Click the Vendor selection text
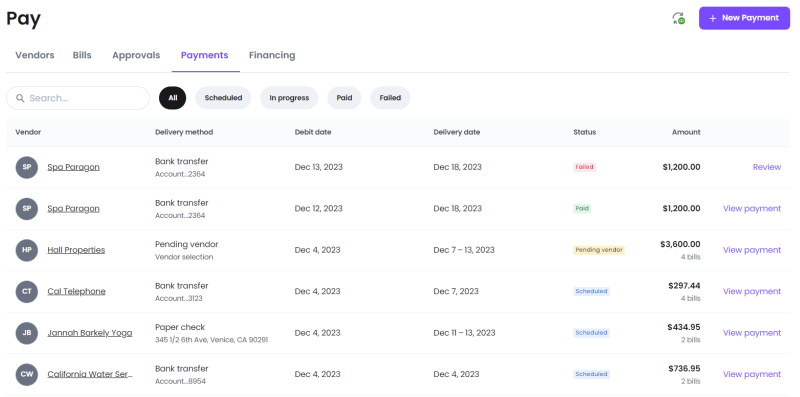This screenshot has width=800, height=397. [184, 257]
